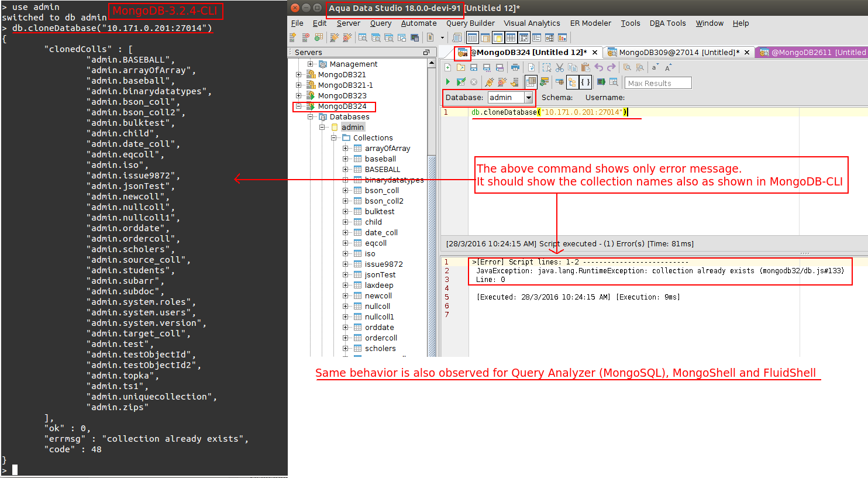
Task: Select the admin database in the tree
Action: point(353,127)
